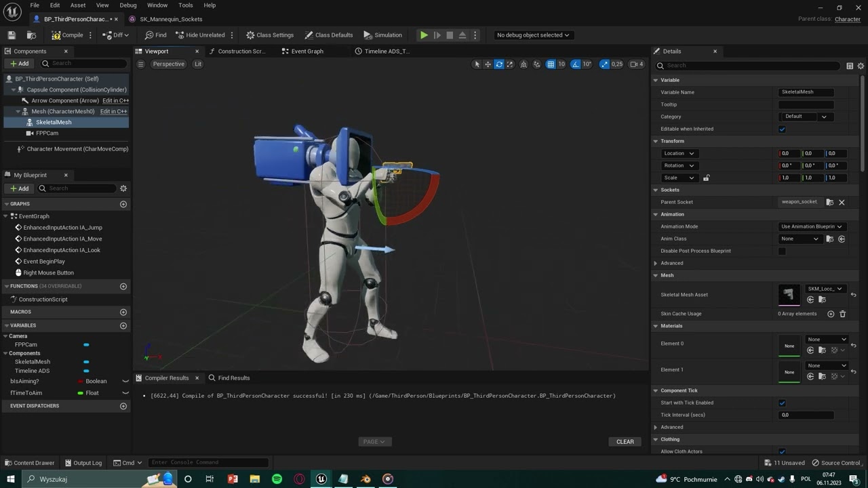This screenshot has width=868, height=488.
Task: Add a new function with the Functions plus icon
Action: click(123, 287)
